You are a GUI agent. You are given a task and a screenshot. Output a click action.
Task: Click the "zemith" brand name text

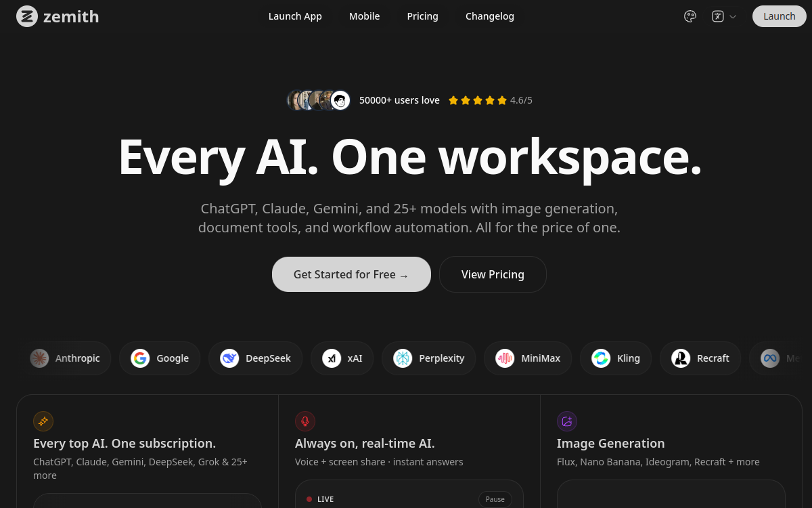pyautogui.click(x=71, y=16)
